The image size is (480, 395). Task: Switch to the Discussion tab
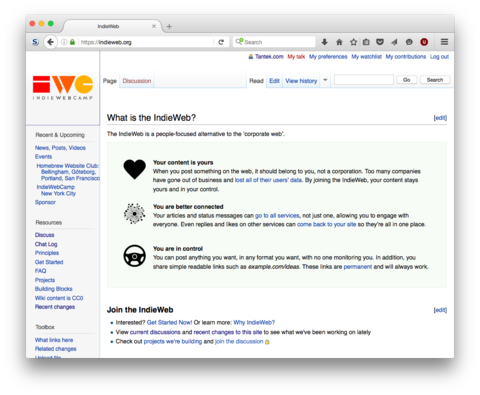coord(137,81)
